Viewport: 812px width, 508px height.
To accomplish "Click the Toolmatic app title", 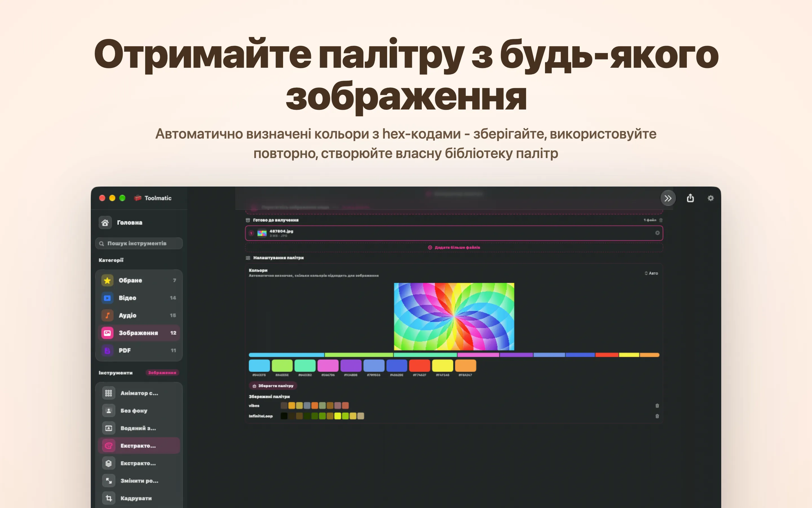I will [x=158, y=198].
